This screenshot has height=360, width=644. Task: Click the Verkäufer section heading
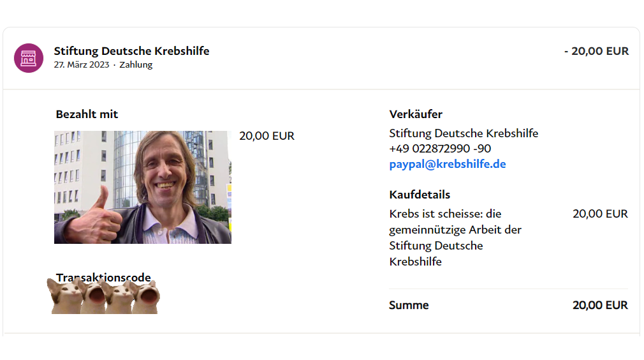point(416,114)
